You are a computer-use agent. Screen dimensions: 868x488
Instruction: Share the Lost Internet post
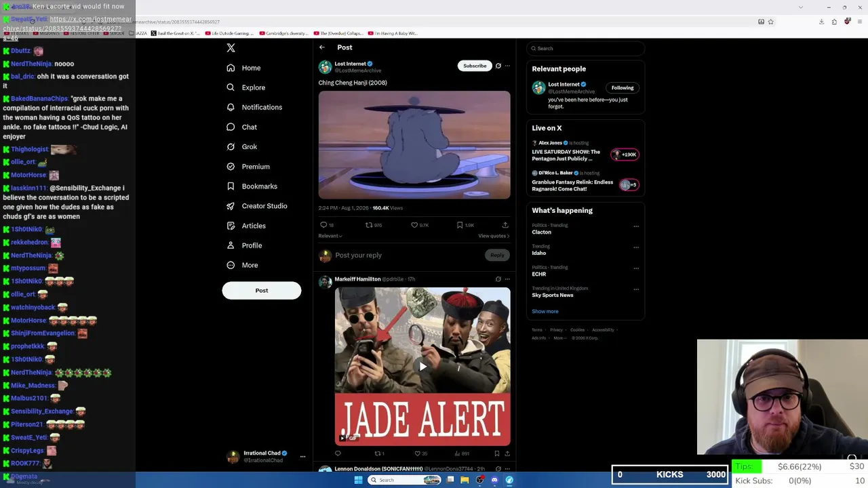505,225
